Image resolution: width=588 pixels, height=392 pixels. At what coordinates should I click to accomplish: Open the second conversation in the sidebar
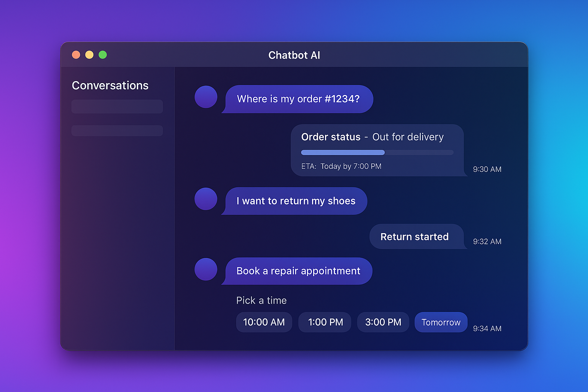117,131
